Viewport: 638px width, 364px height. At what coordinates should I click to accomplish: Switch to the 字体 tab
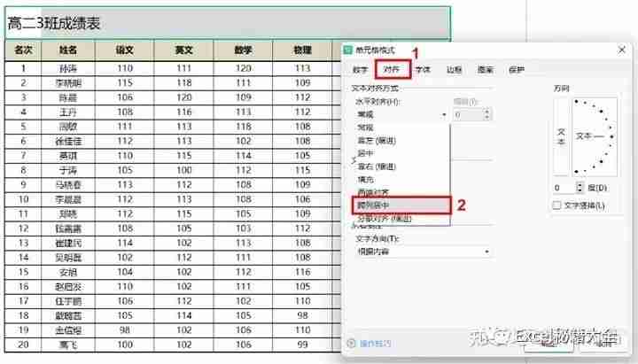tap(423, 70)
